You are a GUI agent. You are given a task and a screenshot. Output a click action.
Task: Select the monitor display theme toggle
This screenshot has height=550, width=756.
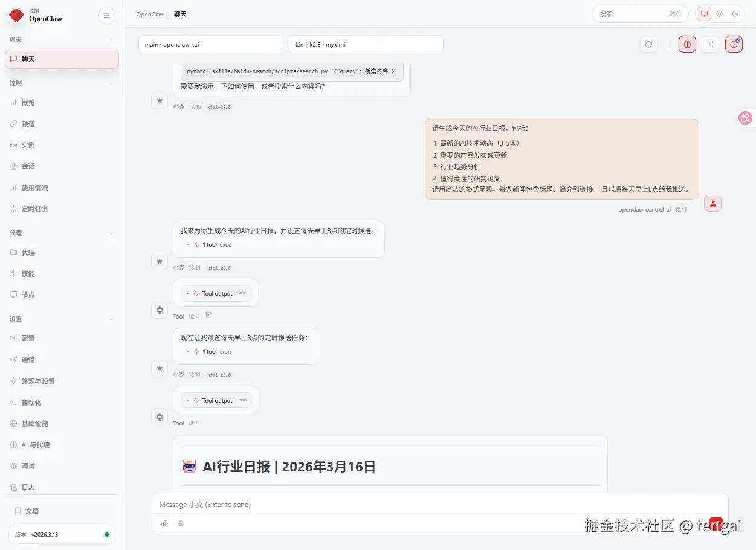tap(703, 13)
